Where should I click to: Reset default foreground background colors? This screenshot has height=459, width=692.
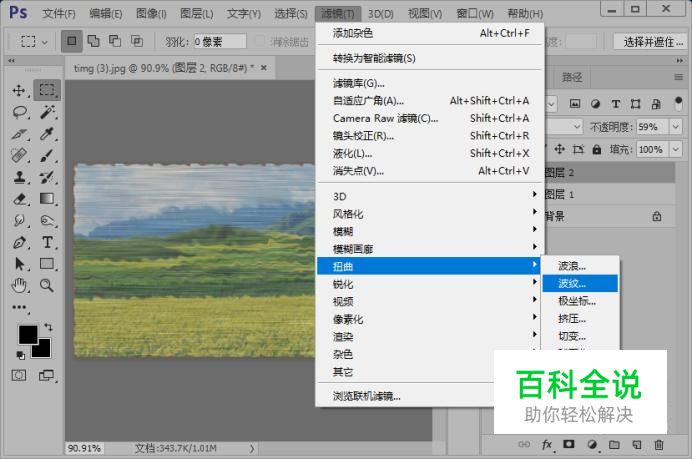[20, 355]
